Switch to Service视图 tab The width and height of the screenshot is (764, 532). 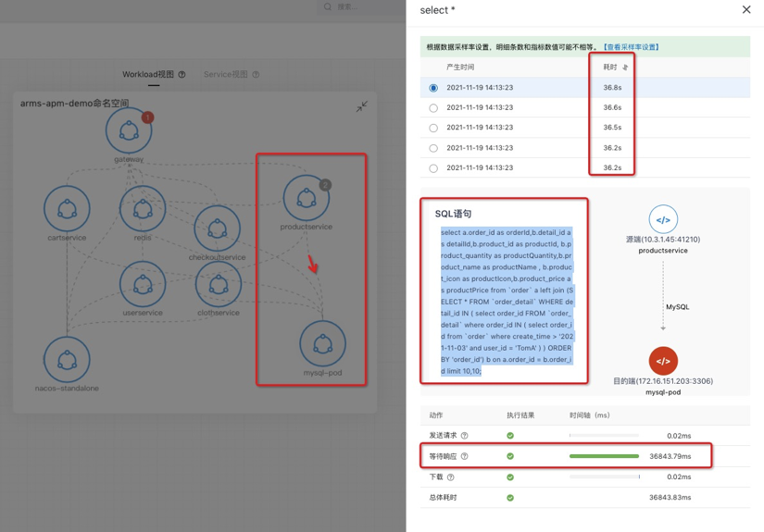coord(226,75)
